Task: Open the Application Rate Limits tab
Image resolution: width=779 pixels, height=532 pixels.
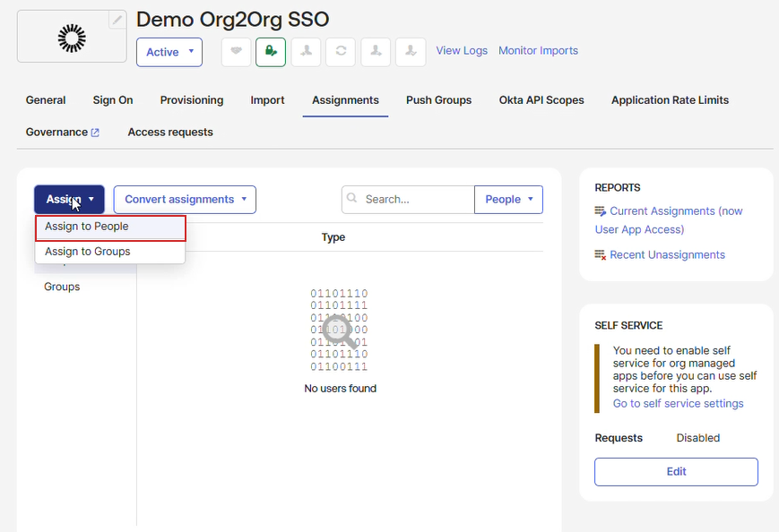Action: (670, 100)
